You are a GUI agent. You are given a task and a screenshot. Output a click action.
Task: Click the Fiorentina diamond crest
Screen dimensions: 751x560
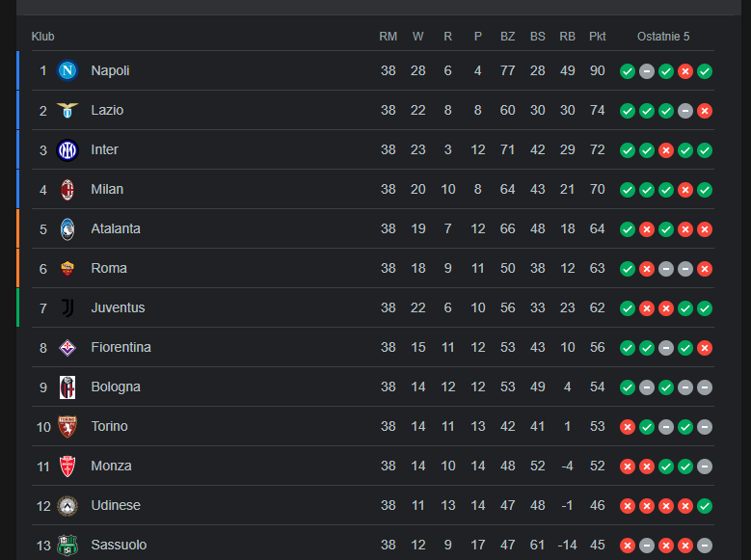click(x=67, y=347)
